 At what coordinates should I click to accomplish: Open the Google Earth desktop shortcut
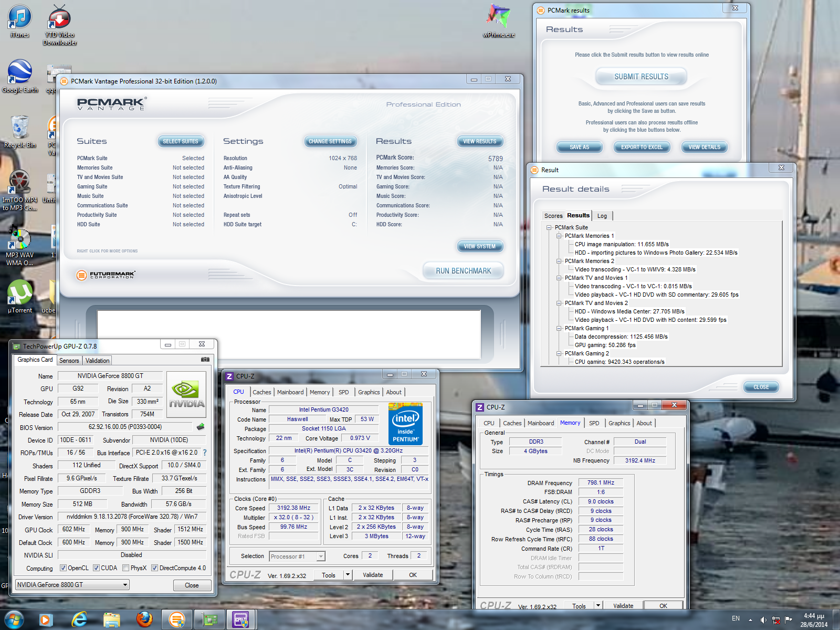(20, 76)
